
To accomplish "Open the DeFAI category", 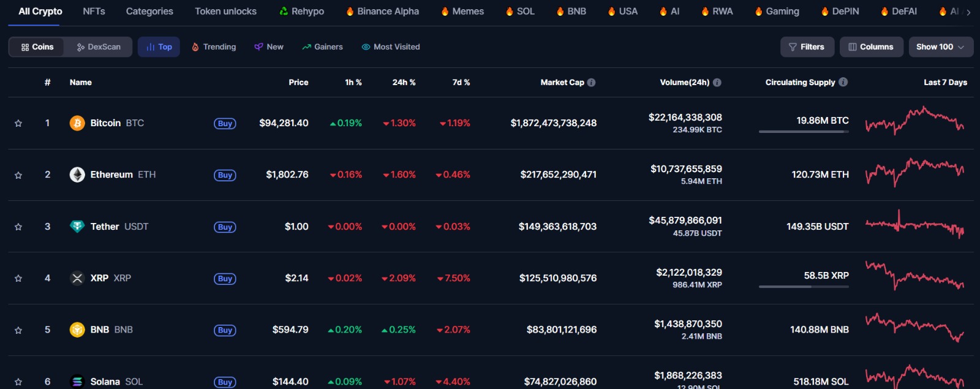I will coord(899,11).
